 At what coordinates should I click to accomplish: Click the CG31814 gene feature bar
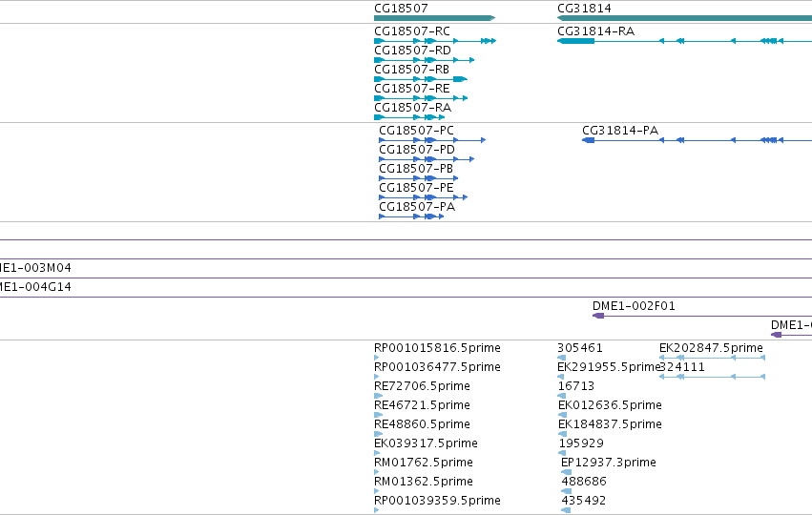pos(684,18)
